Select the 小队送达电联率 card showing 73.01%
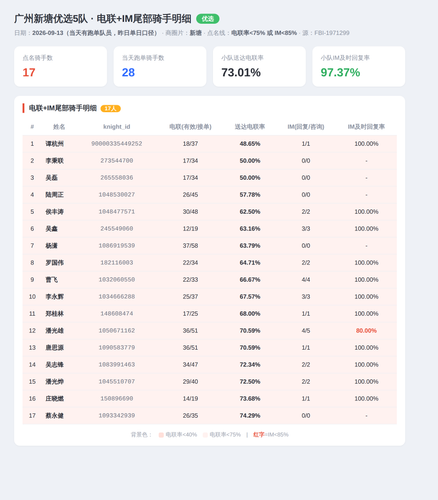The width and height of the screenshot is (438, 500). [259, 66]
